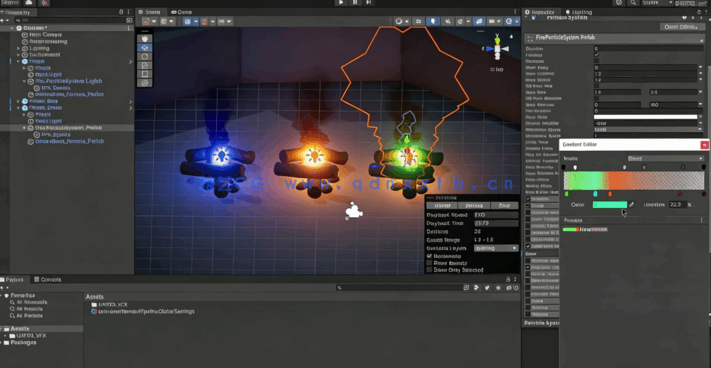This screenshot has width=711, height=368.
Task: Click the scene gizmo lock icon
Action: [512, 36]
